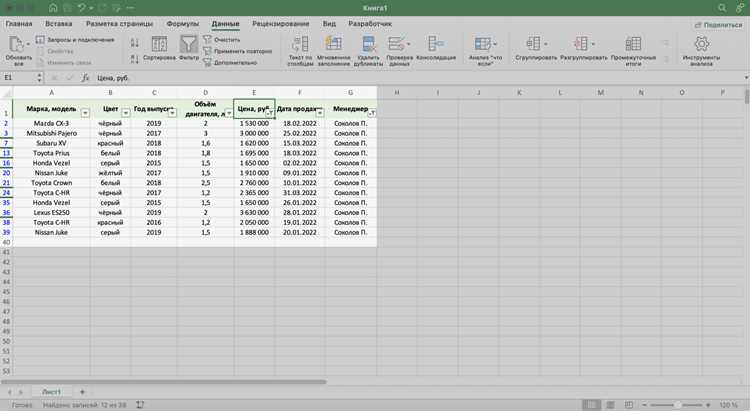This screenshot has height=411, width=750.
Task: Open Queries and Connections (Запросы и подключения)
Action: click(x=76, y=40)
